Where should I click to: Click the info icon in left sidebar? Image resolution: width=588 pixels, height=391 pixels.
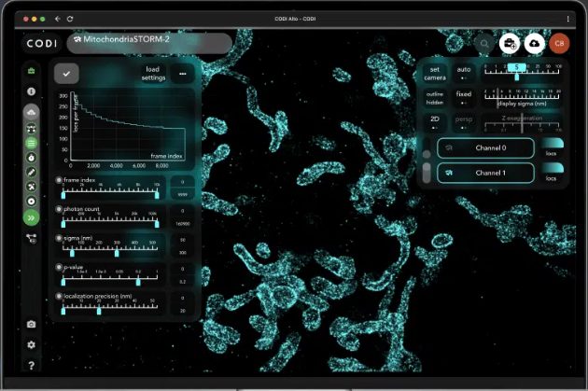click(x=32, y=91)
